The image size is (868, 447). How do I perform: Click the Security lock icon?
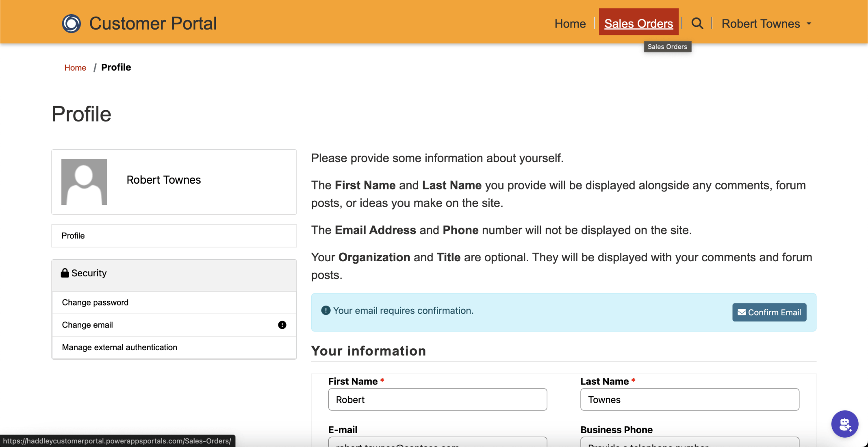point(65,273)
